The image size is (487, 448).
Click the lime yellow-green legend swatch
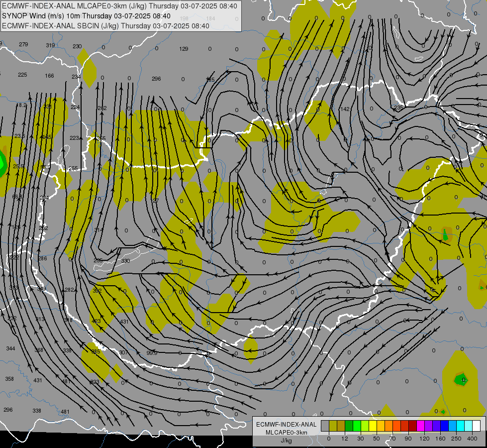click(365, 426)
